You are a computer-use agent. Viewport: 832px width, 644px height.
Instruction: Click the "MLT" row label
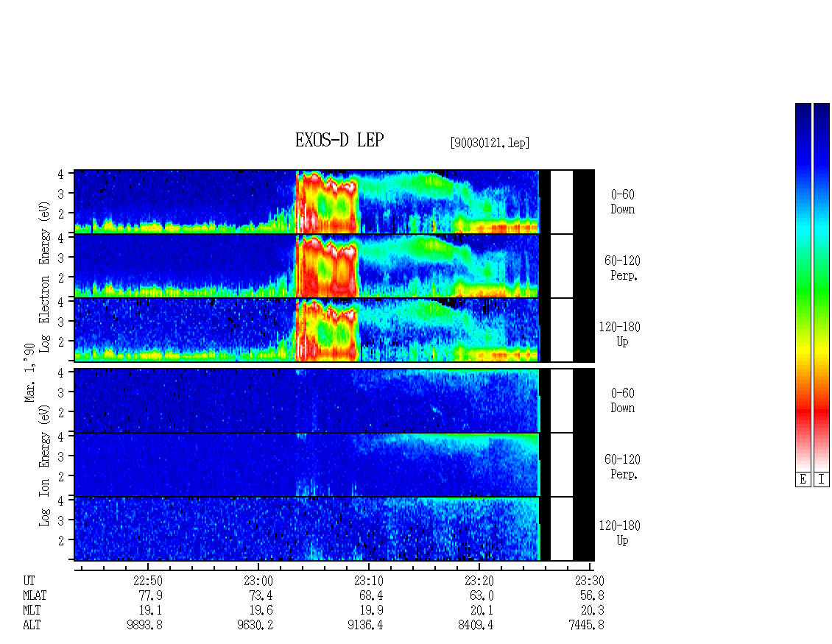32,610
